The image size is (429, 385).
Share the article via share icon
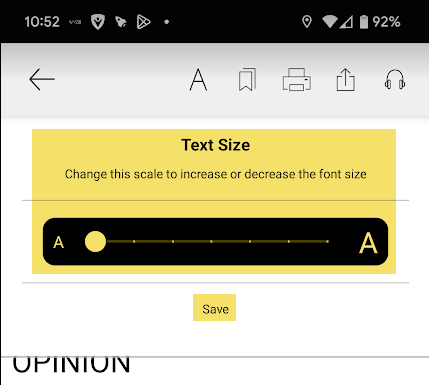coord(346,79)
